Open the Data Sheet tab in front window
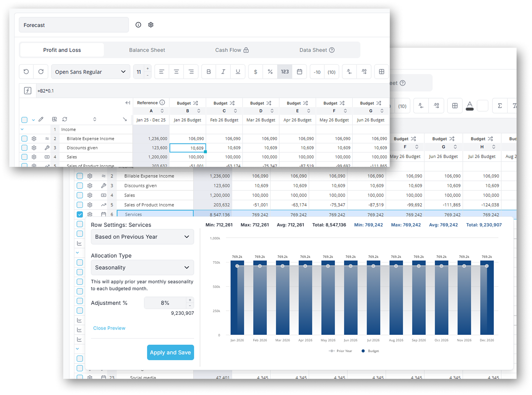This screenshot has width=532, height=395. click(317, 50)
